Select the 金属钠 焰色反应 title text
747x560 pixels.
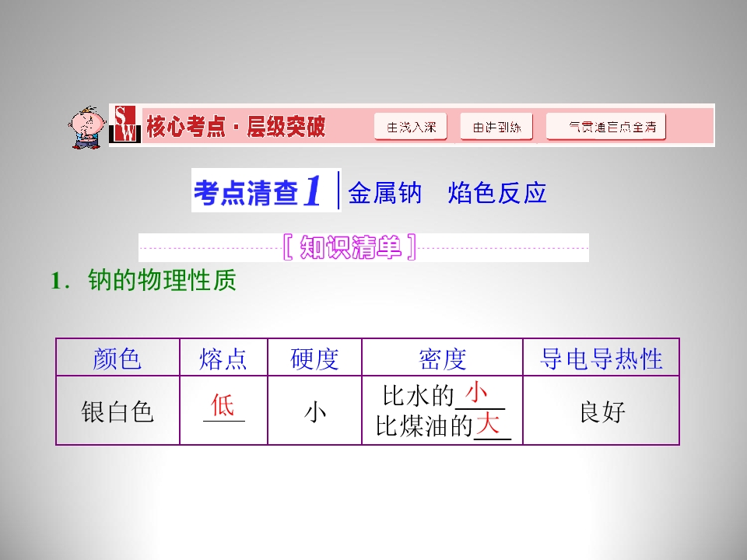tap(447, 193)
